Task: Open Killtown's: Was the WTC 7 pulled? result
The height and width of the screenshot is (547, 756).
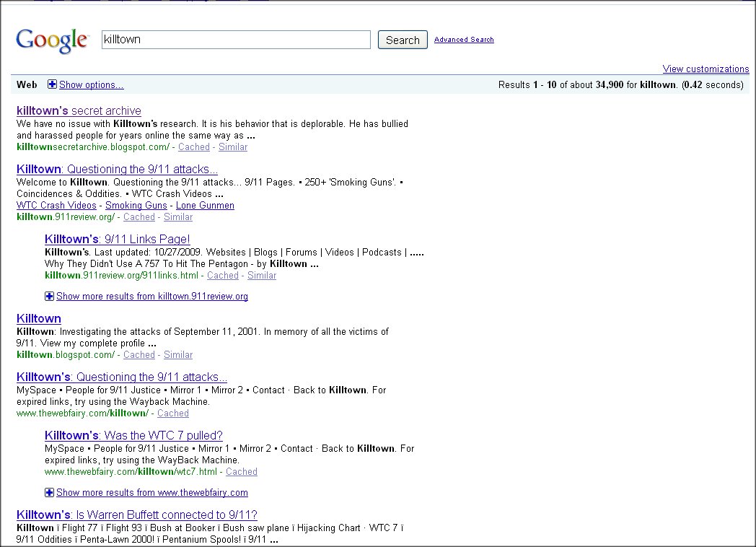Action: click(133, 436)
